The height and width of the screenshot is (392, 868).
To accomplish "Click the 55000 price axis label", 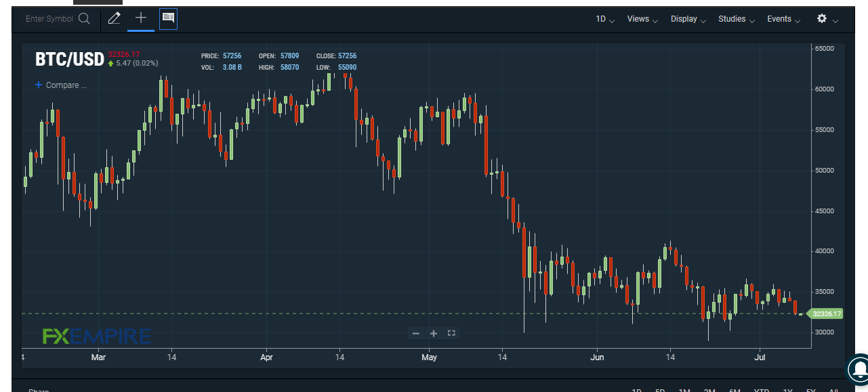I will (825, 130).
